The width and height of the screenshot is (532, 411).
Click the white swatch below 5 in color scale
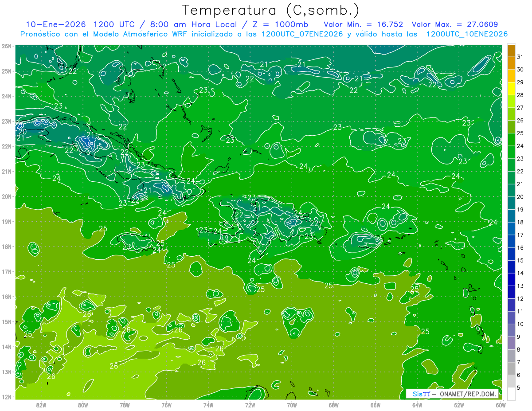coord(512,394)
